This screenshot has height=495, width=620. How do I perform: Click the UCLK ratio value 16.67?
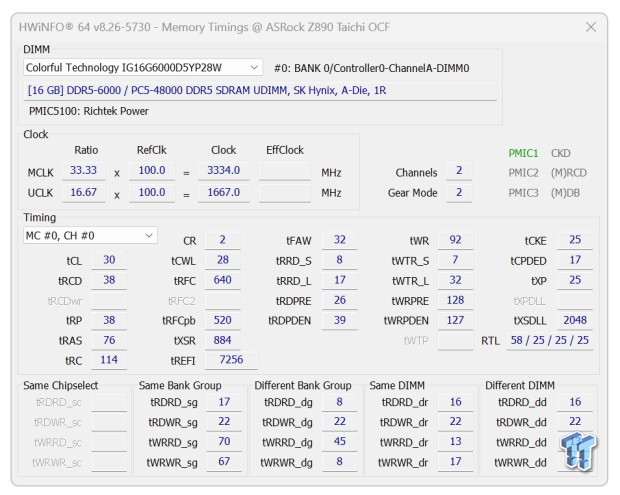[x=83, y=193]
